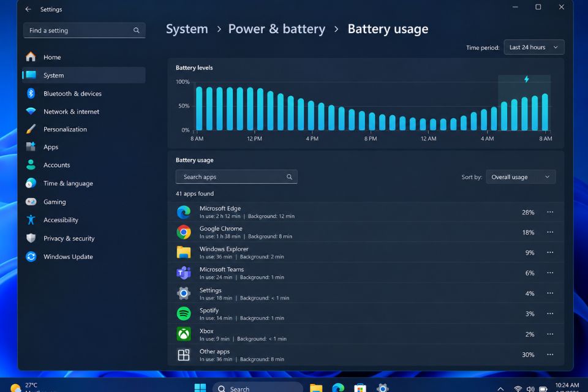588x392 pixels.
Task: Open Network & internet settings
Action: click(84, 111)
